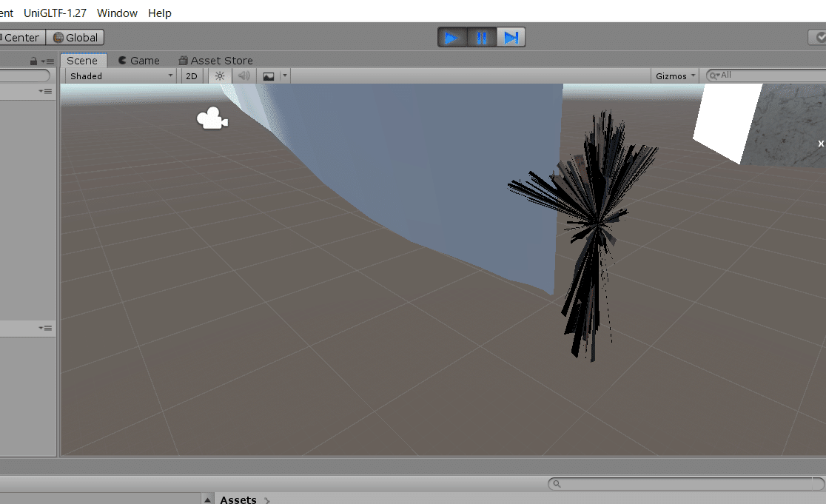Viewport: 826px width, 504px height.
Task: Expand the Assets breadcrumb arrow
Action: (267, 500)
